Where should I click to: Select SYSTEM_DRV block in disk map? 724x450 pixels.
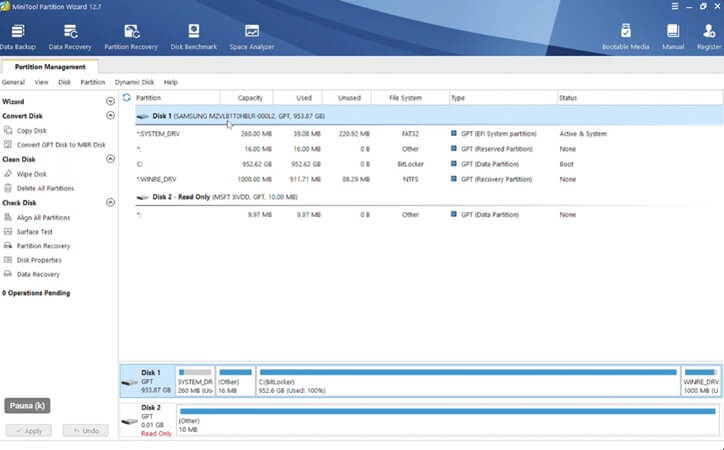[x=195, y=381]
